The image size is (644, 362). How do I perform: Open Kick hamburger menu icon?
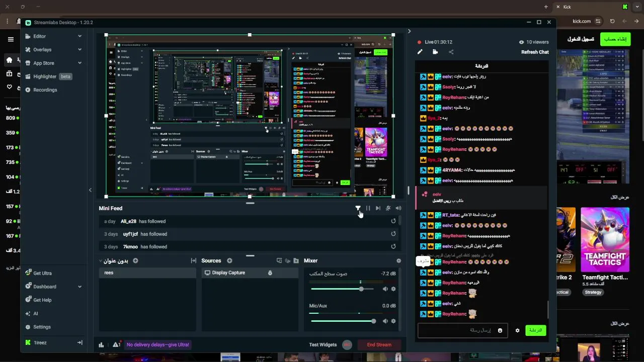coord(11,39)
